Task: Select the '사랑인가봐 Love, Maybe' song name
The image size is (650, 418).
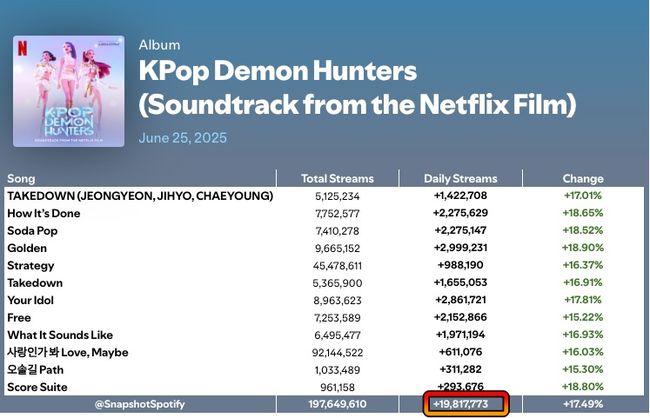Action: pos(68,352)
